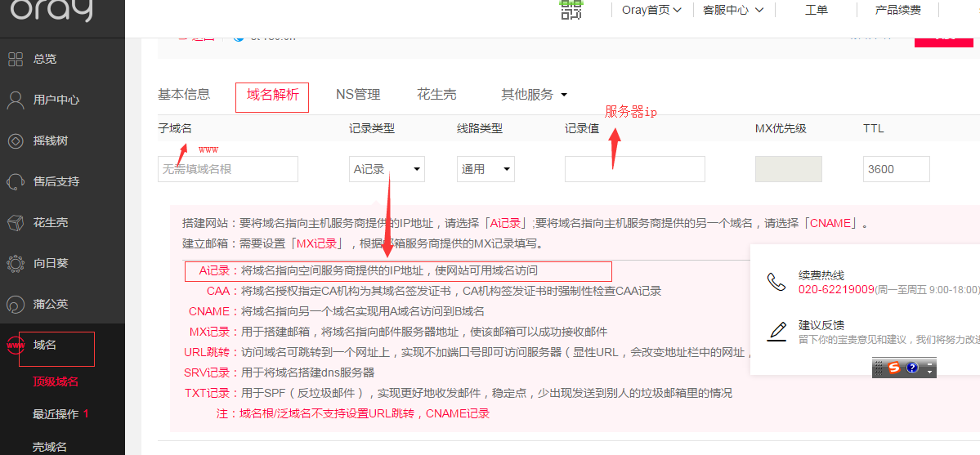The width and height of the screenshot is (980, 455).
Task: Click the 020-62219009 hotline number
Action: tap(835, 289)
